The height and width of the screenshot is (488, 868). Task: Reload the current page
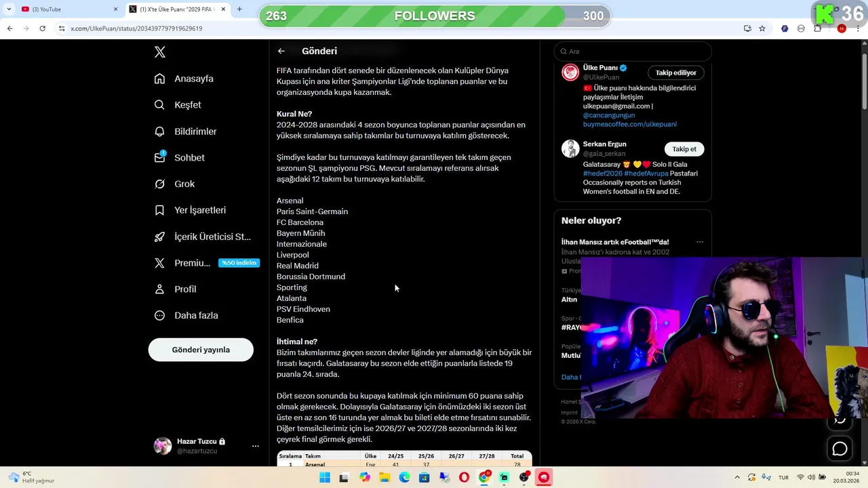[42, 28]
